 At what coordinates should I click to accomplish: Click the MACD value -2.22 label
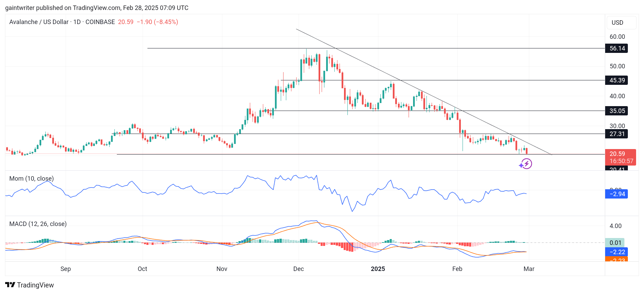pyautogui.click(x=617, y=252)
